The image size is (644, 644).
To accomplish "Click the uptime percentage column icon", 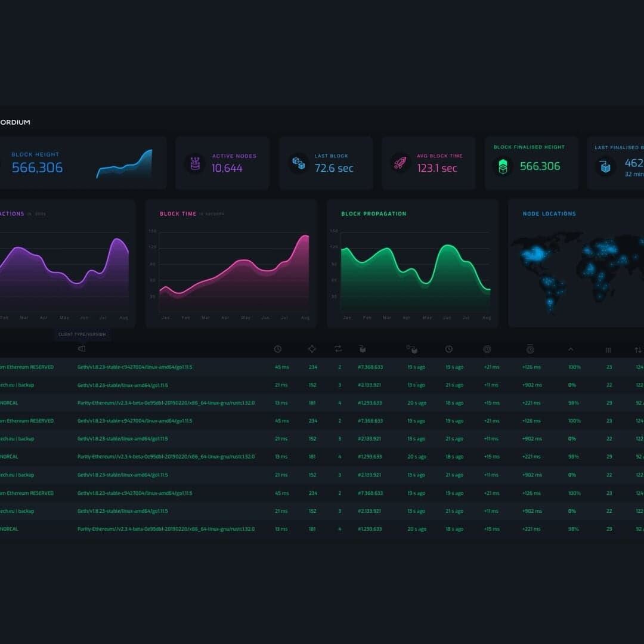I will (487, 349).
